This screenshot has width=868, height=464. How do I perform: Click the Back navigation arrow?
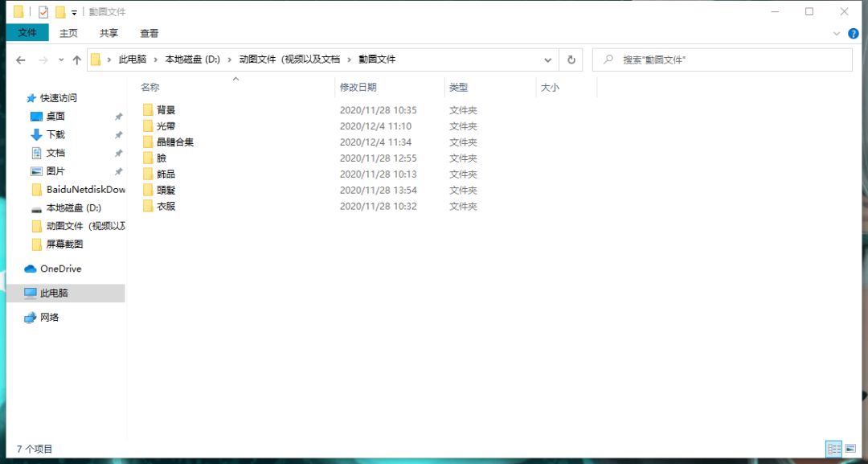(x=21, y=60)
